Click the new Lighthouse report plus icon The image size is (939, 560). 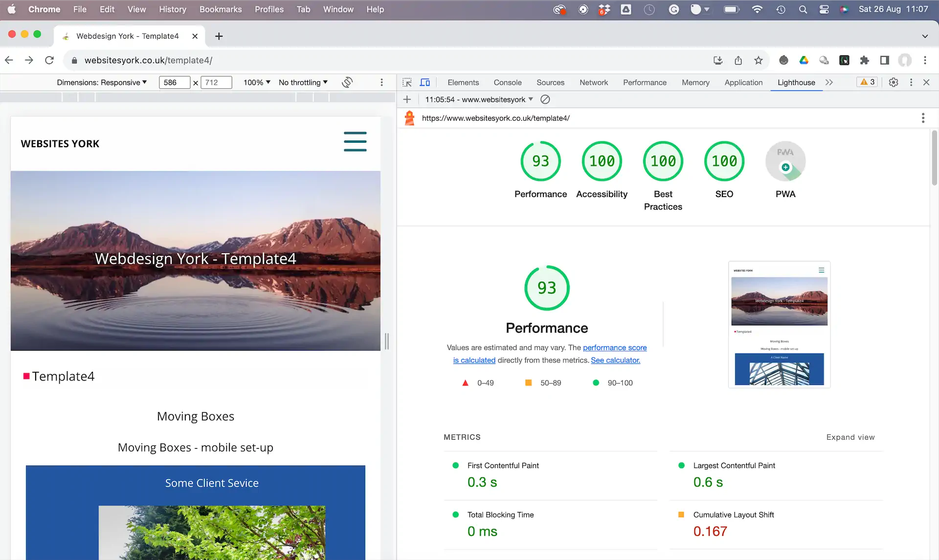pos(407,99)
